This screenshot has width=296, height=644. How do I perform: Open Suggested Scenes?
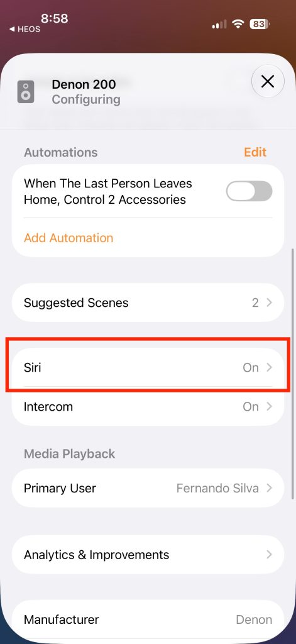click(148, 303)
